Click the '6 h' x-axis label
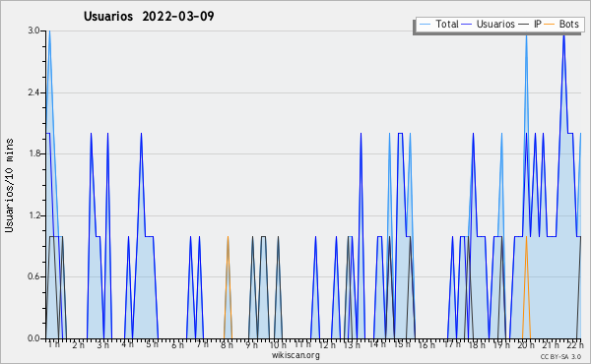This screenshot has height=364, width=591. (177, 344)
